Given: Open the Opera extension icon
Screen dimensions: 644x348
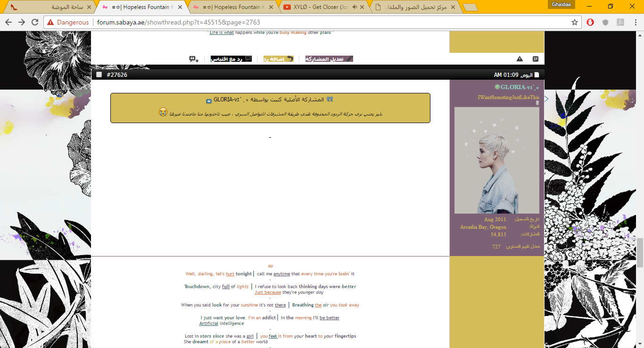Looking at the screenshot, I should [590, 22].
